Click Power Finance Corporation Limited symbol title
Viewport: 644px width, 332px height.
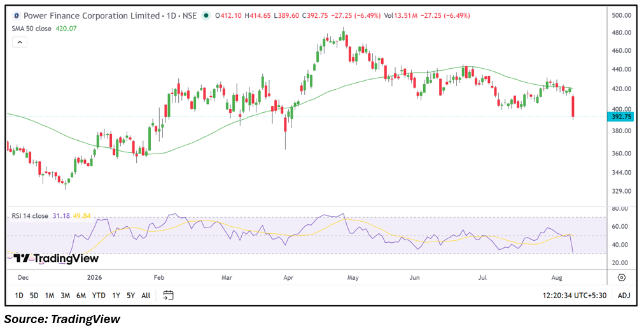(x=92, y=16)
